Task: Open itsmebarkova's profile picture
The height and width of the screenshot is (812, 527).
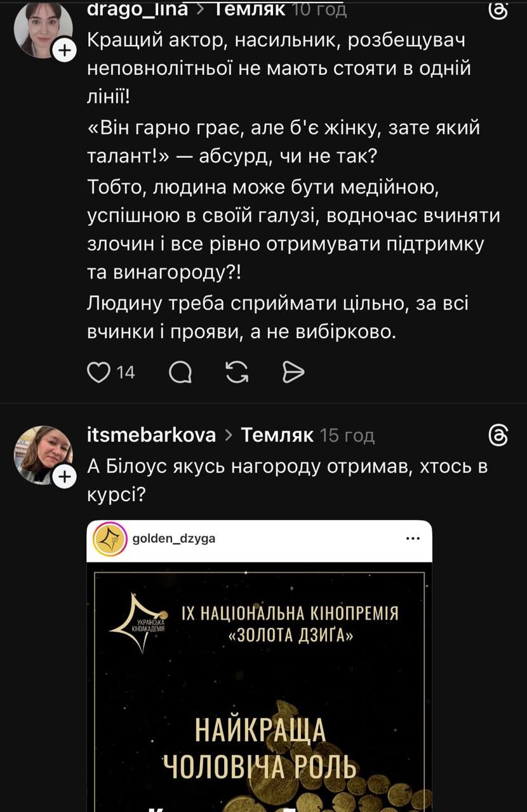Action: coord(43,455)
